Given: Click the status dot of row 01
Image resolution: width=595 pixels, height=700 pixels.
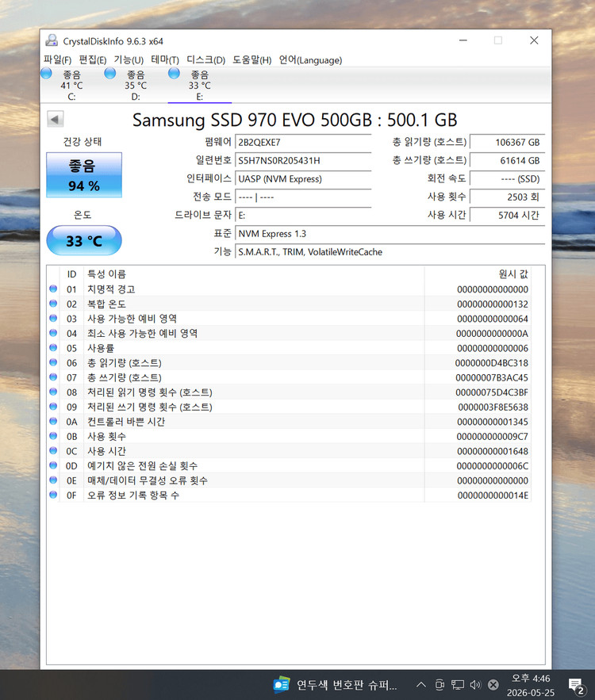Looking at the screenshot, I should tap(53, 289).
